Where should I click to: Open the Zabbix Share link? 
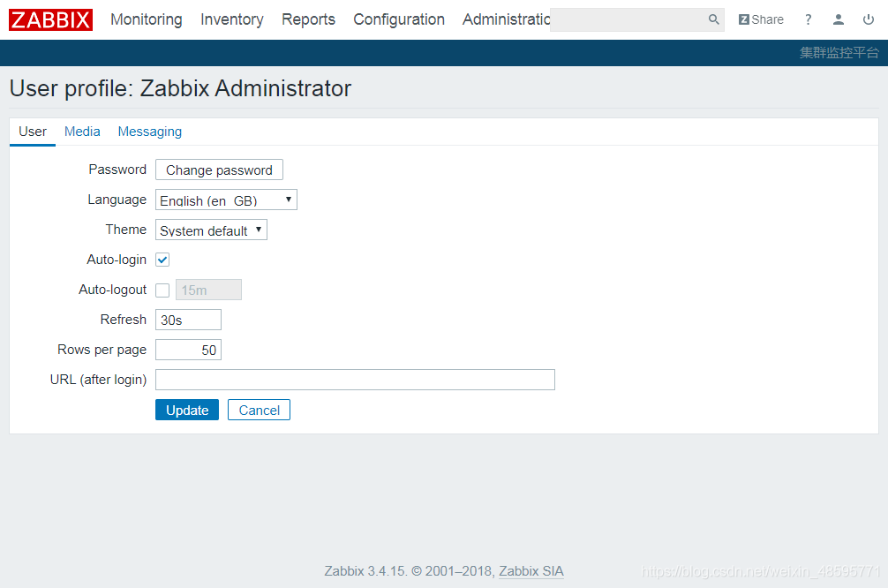tap(761, 19)
